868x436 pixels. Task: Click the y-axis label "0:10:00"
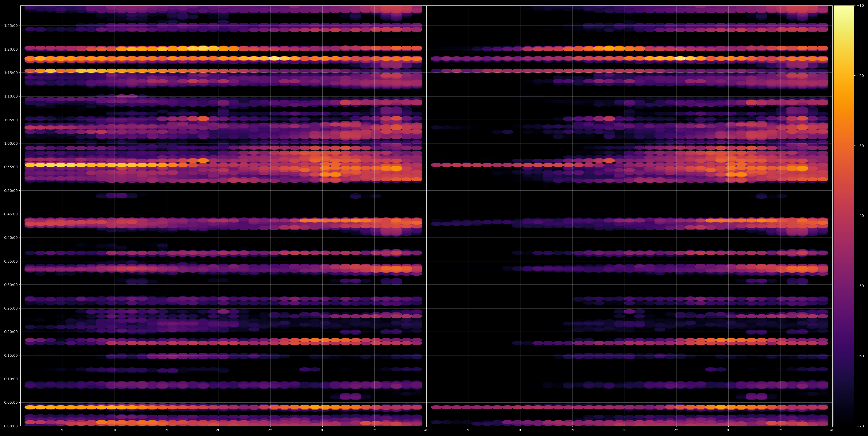coord(11,379)
